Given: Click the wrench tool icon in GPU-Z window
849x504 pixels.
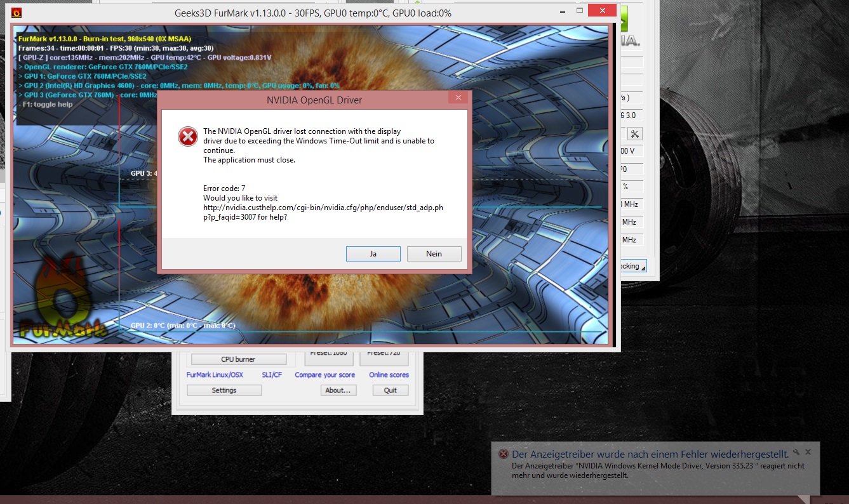Looking at the screenshot, I should 635,134.
